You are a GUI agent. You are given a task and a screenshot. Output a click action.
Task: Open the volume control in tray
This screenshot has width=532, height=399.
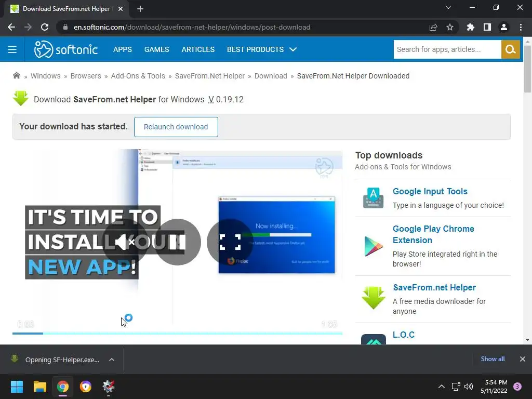tap(469, 387)
